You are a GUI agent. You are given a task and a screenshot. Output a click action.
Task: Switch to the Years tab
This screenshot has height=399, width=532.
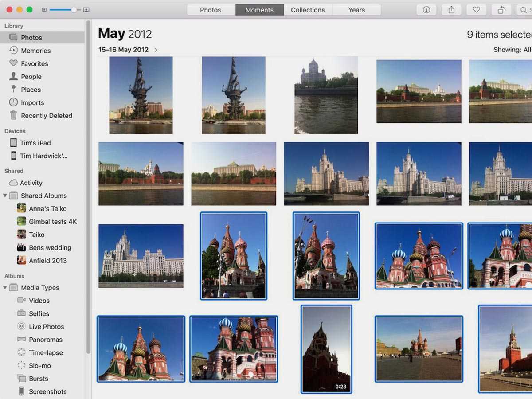[356, 10]
